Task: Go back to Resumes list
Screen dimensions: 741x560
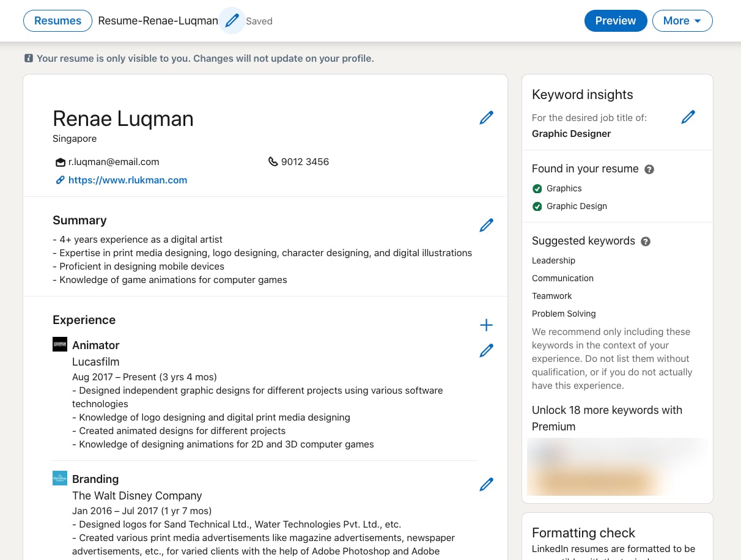Action: click(x=57, y=21)
